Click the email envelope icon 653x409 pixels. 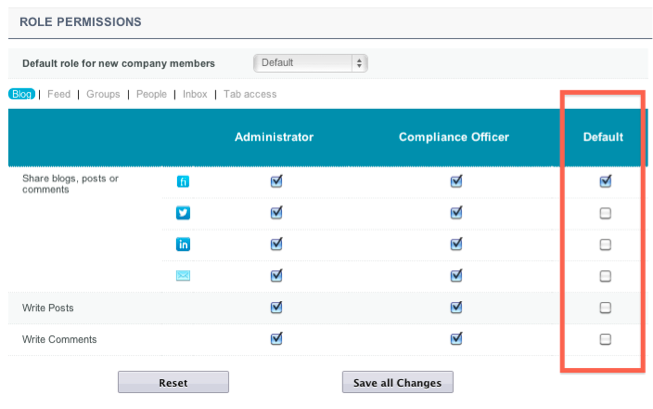[183, 276]
